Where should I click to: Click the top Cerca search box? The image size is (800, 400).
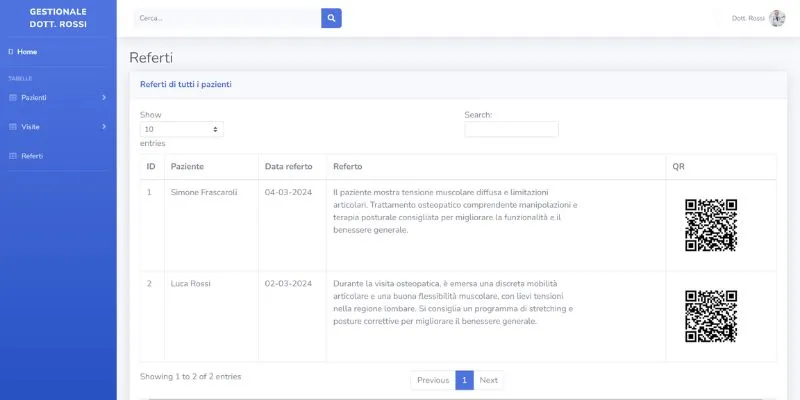click(x=226, y=18)
